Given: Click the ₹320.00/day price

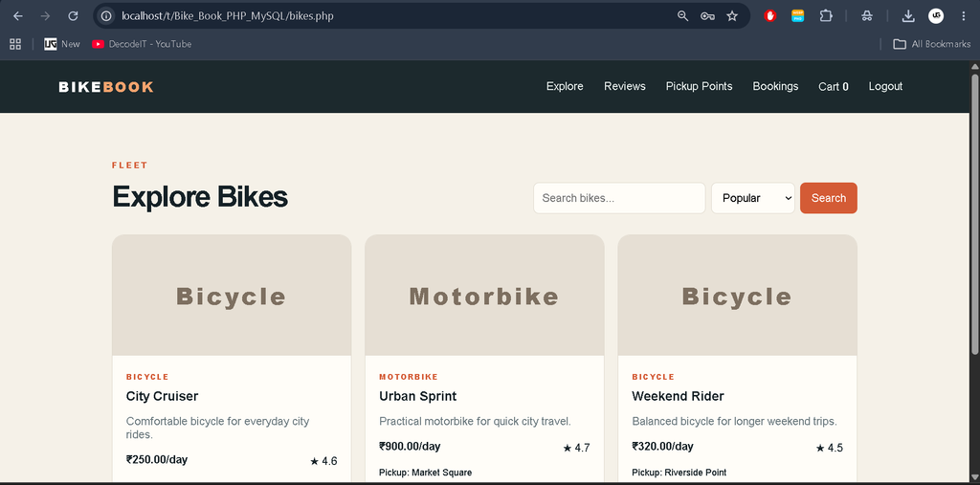Looking at the screenshot, I should [x=662, y=446].
